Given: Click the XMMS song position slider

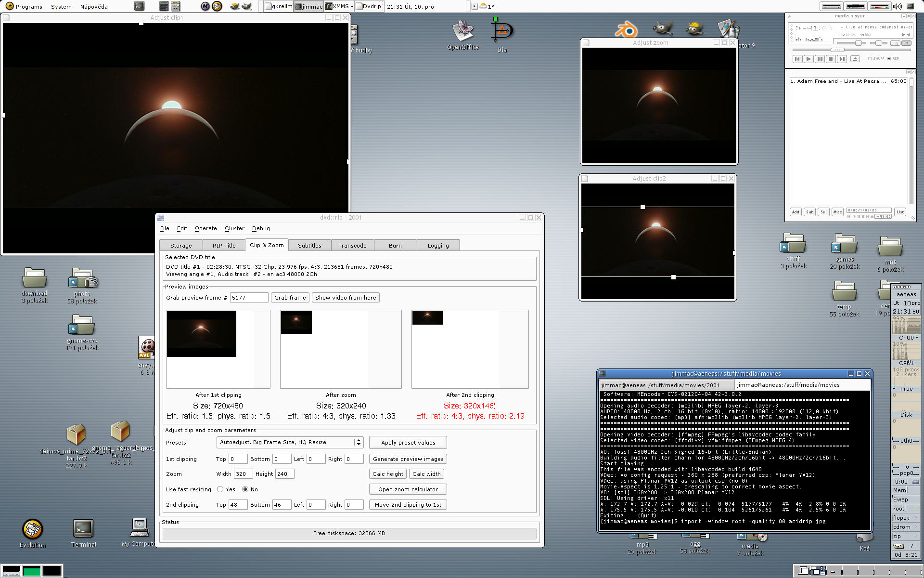Looking at the screenshot, I should coord(838,50).
